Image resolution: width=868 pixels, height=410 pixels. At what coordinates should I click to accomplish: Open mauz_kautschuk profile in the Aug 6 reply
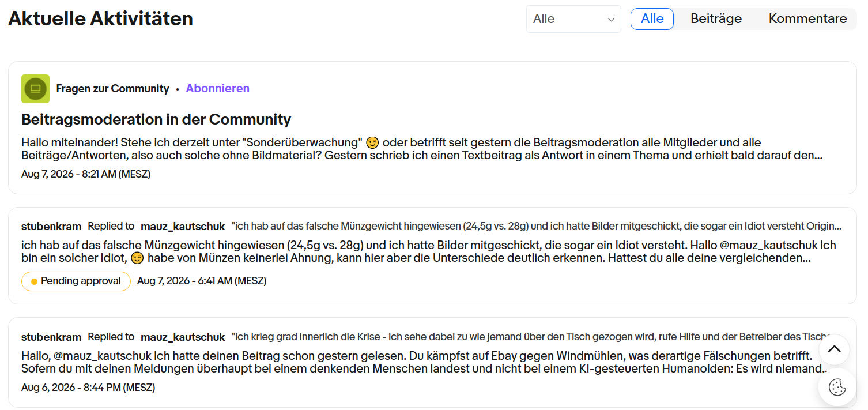click(x=183, y=337)
